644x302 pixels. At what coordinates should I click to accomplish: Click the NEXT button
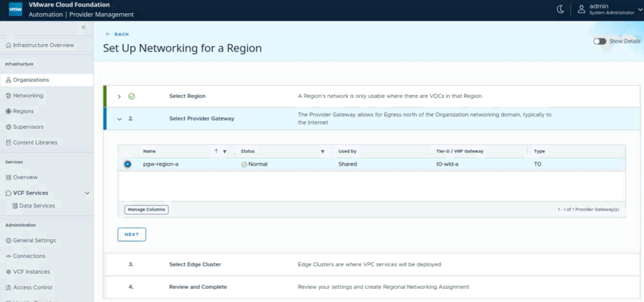tap(132, 234)
